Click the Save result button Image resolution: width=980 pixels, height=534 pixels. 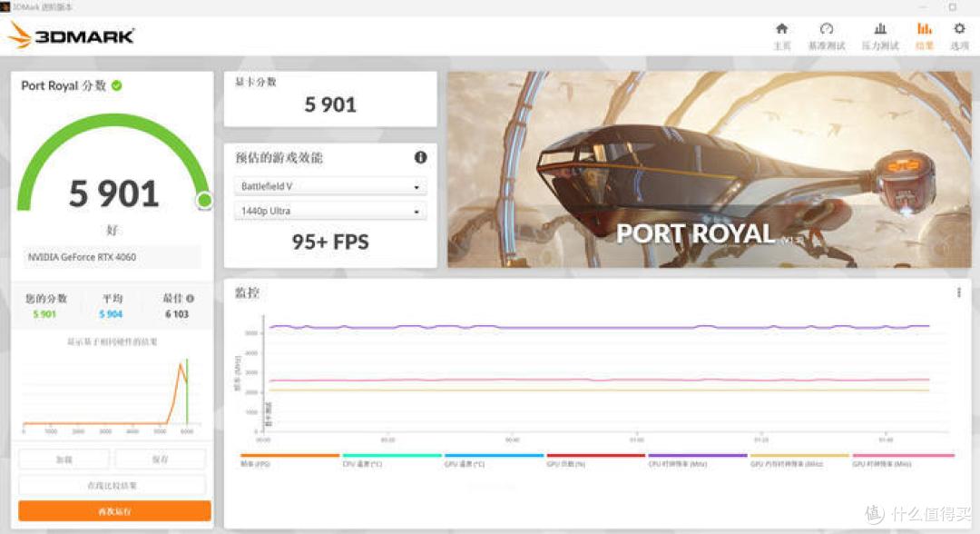160,459
